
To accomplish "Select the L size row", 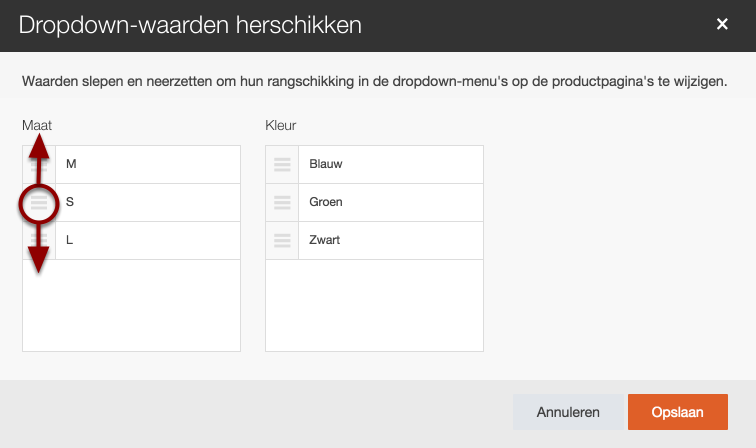I will pos(147,240).
